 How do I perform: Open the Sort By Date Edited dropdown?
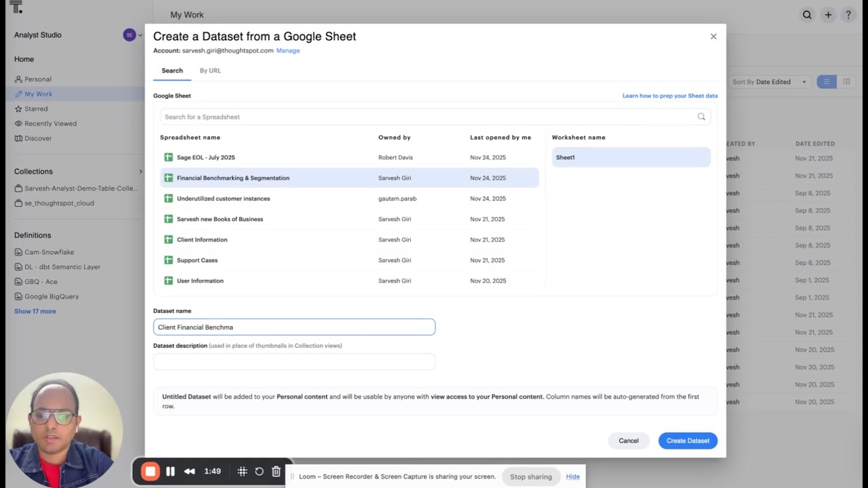(769, 82)
